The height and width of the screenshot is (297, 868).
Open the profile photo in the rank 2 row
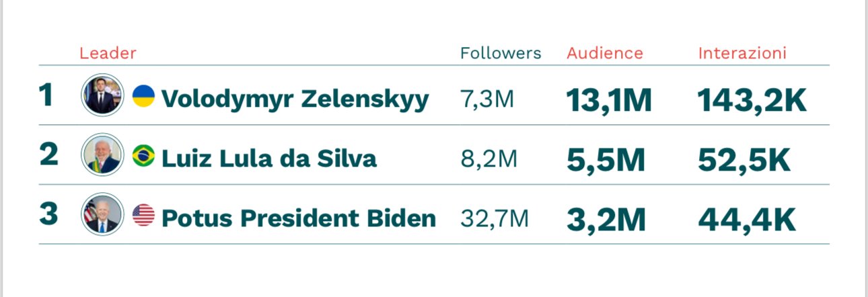click(103, 155)
